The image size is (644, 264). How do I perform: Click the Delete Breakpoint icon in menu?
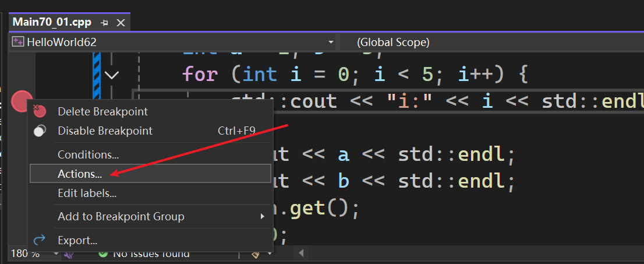[40, 111]
